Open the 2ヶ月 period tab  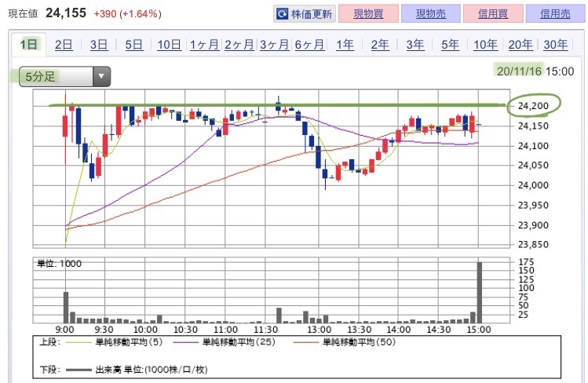tap(239, 45)
